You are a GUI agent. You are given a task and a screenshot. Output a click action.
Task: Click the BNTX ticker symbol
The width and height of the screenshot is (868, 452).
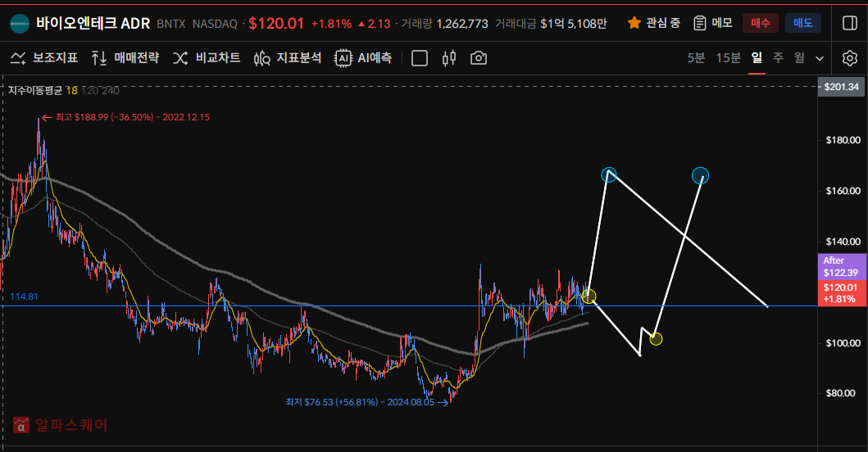[x=171, y=24]
